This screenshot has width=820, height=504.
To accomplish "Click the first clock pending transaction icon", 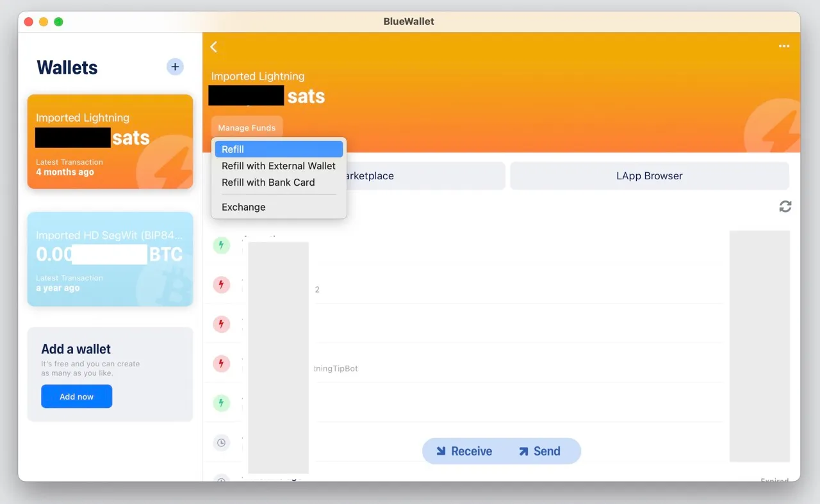I will (x=221, y=443).
